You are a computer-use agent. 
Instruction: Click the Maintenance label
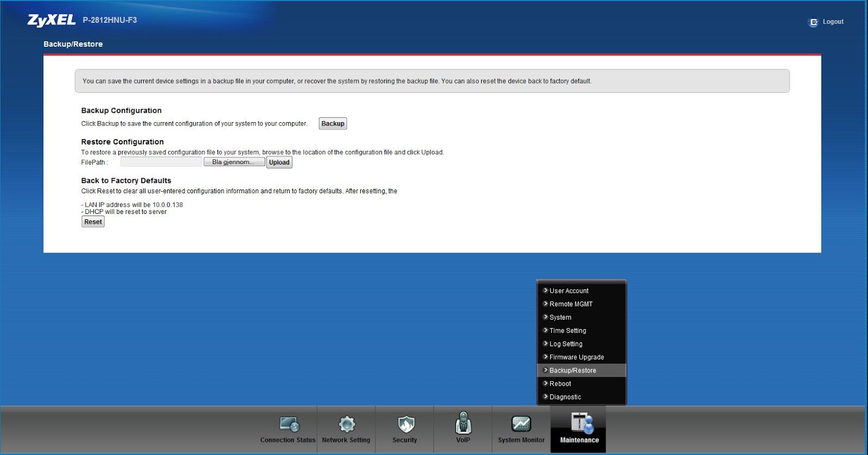pyautogui.click(x=579, y=440)
